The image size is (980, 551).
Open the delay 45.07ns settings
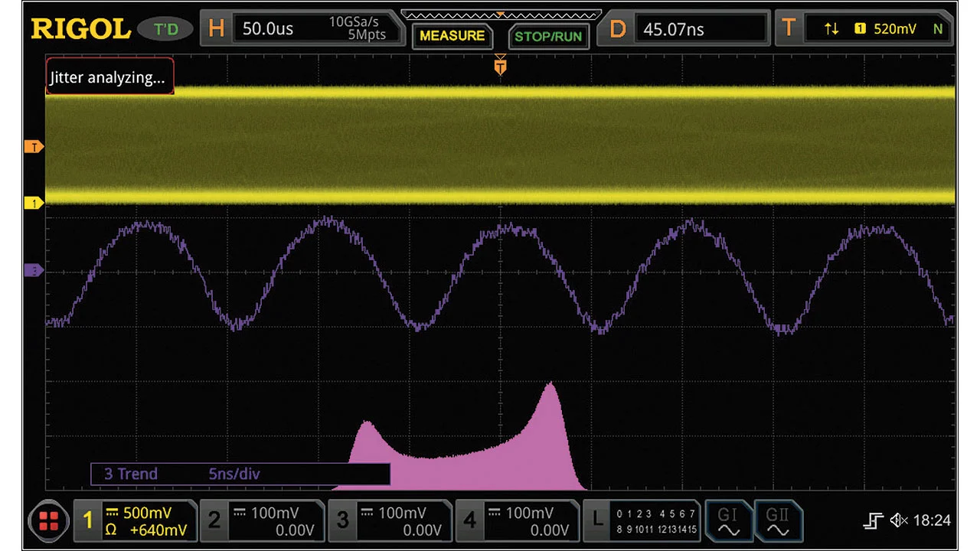point(684,29)
